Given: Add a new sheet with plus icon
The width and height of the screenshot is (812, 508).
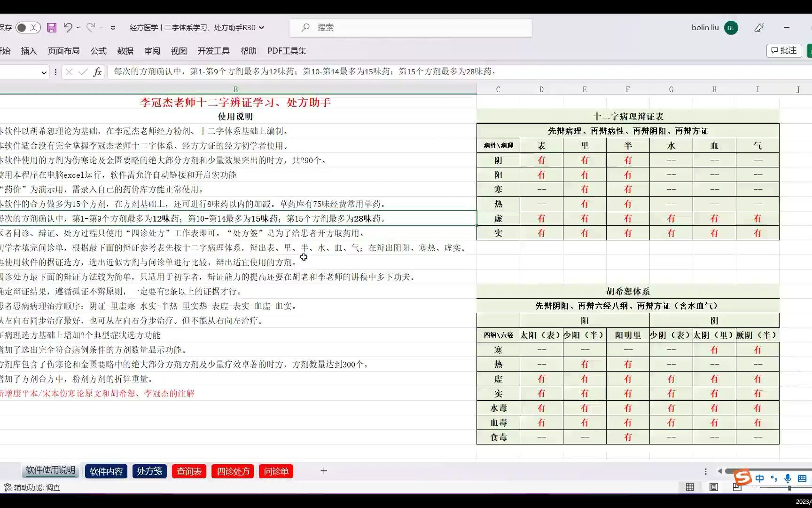Looking at the screenshot, I should pos(324,471).
